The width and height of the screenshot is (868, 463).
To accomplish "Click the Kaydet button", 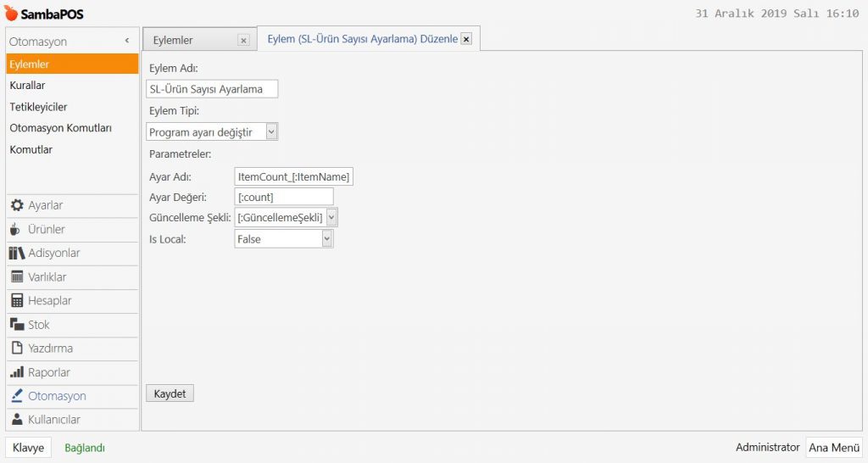I will [170, 393].
